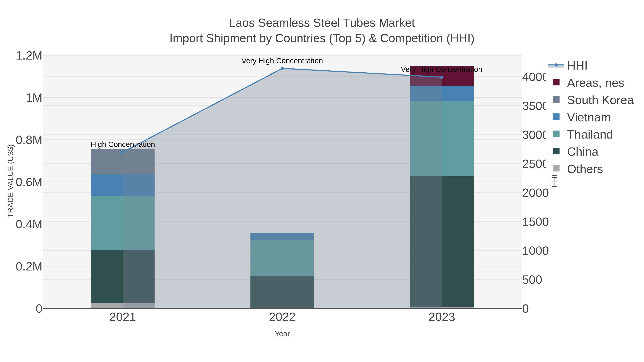The height and width of the screenshot is (362, 644).
Task: Select the Others segment of 2021 bar
Action: 123,306
